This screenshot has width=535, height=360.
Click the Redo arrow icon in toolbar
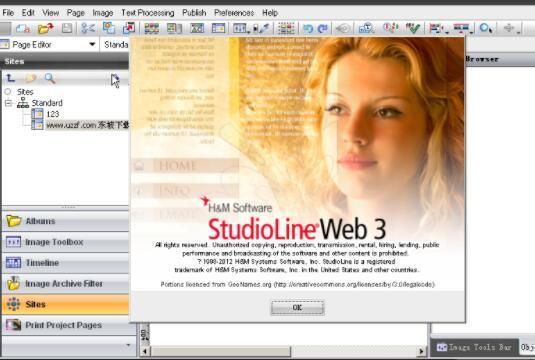(322, 28)
